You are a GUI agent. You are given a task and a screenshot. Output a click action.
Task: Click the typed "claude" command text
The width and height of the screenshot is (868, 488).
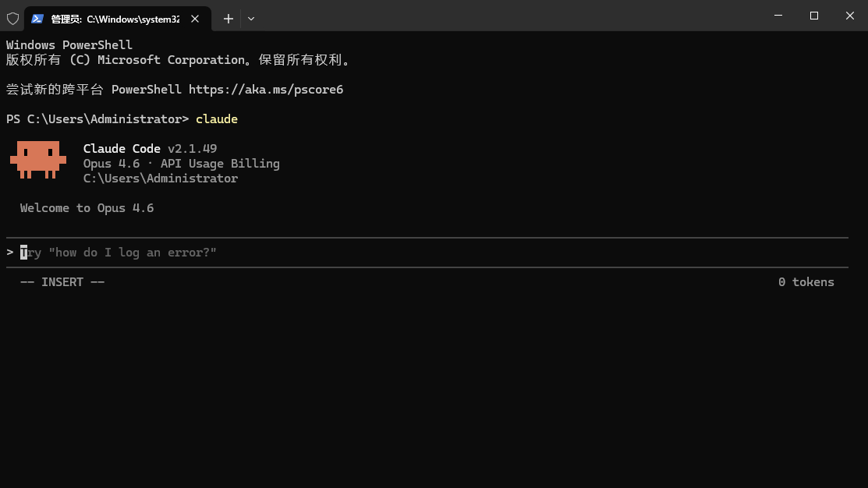pyautogui.click(x=217, y=119)
